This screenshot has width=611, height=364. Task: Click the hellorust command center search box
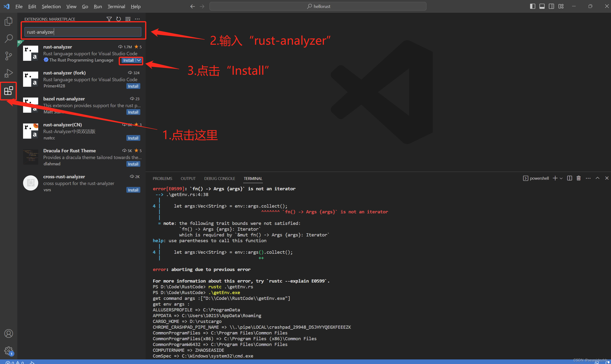coord(318,6)
